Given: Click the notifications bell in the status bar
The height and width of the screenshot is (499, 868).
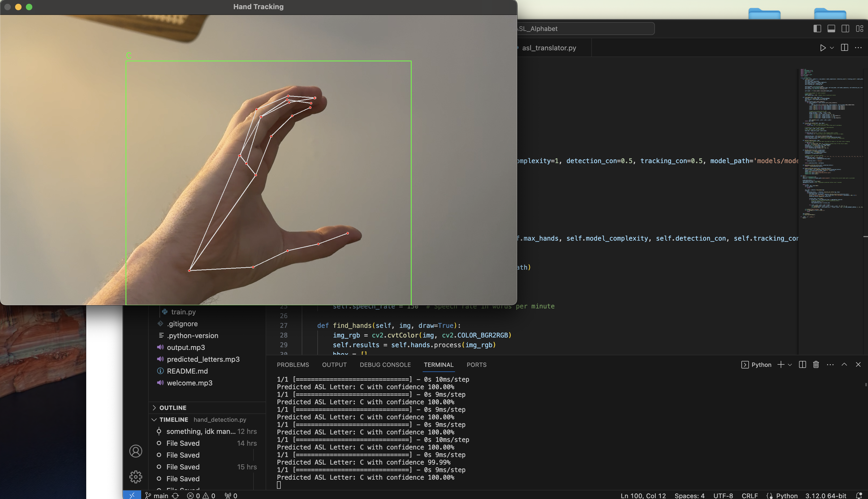Looking at the screenshot, I should pyautogui.click(x=859, y=496).
